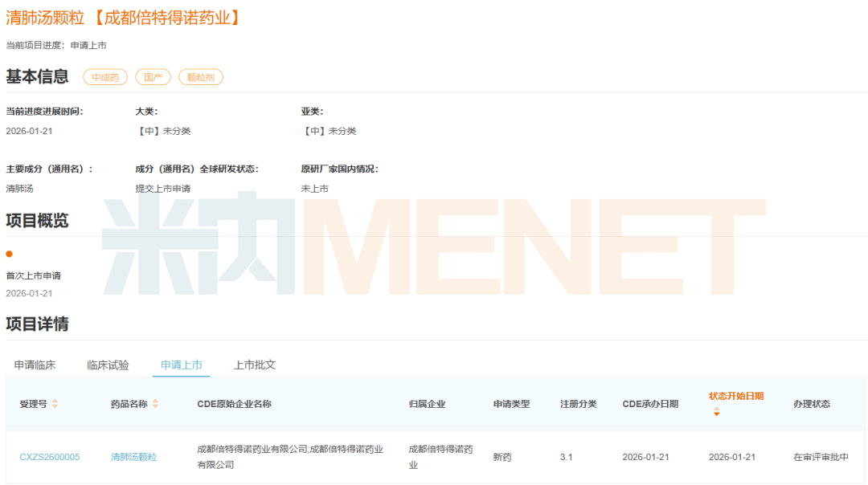This screenshot has width=868, height=485.
Task: Click 提交上市申请 global R&D status value
Action: click(x=162, y=189)
